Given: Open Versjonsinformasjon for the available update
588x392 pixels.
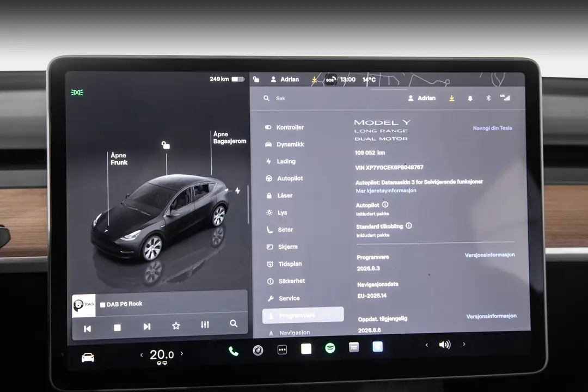Looking at the screenshot, I should (x=491, y=316).
